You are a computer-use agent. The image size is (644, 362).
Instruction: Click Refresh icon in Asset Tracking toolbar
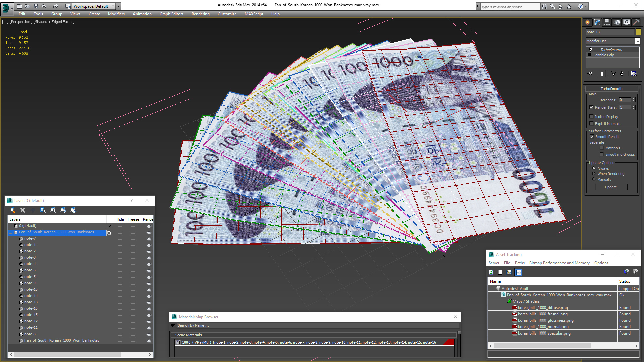(491, 272)
